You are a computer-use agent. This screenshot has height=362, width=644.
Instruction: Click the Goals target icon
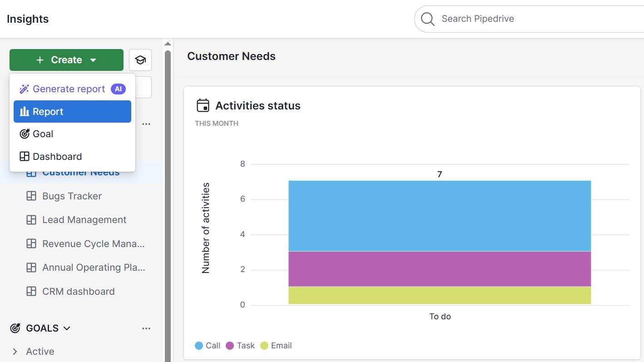pos(15,328)
